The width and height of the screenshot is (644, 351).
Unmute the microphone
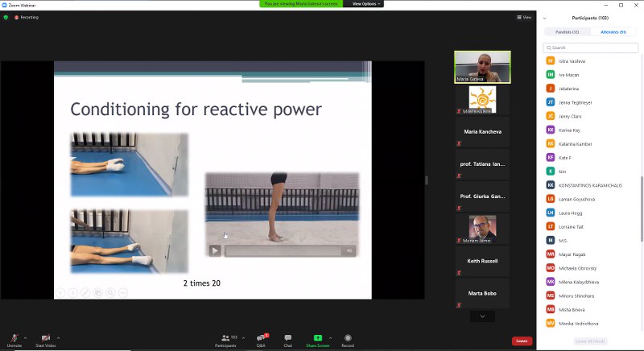[14, 340]
